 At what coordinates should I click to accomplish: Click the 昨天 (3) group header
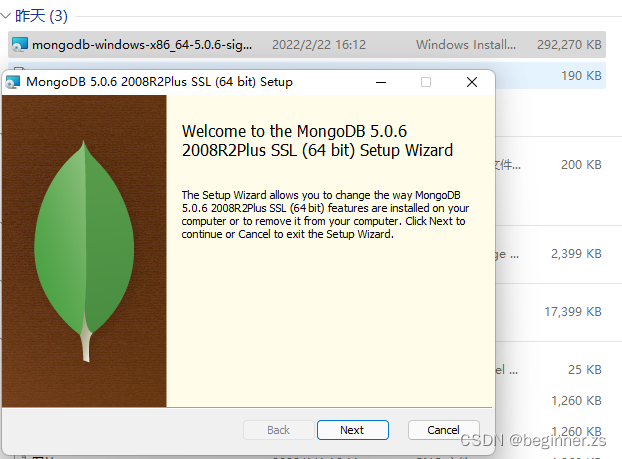(x=41, y=16)
